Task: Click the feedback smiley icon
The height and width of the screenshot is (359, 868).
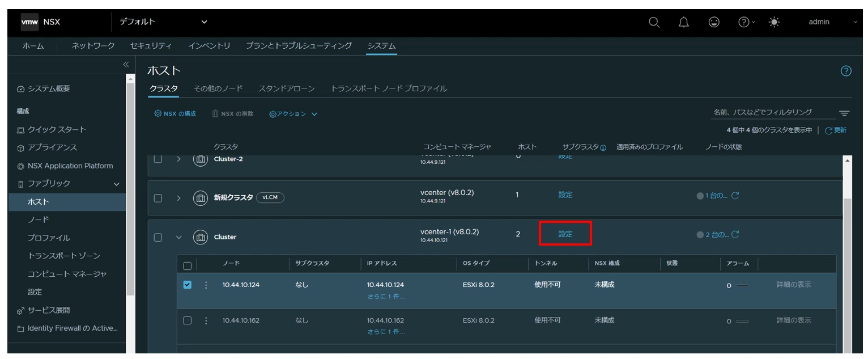Action: pos(714,22)
